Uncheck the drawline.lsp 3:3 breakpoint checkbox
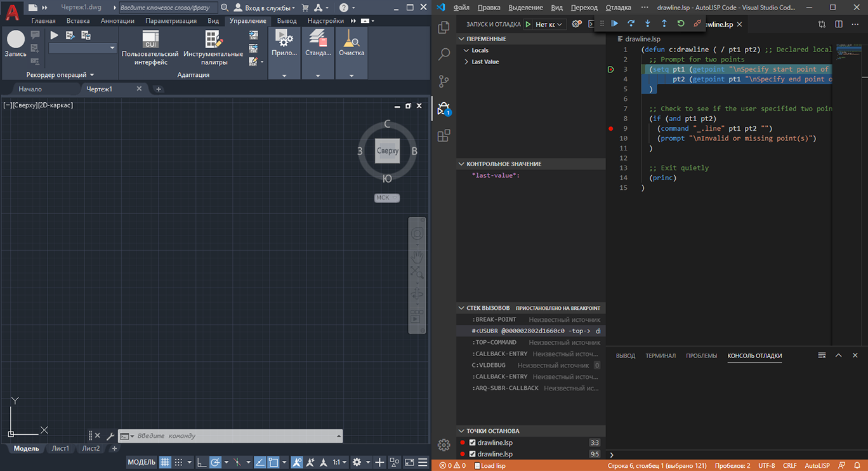The height and width of the screenshot is (471, 868). point(472,442)
